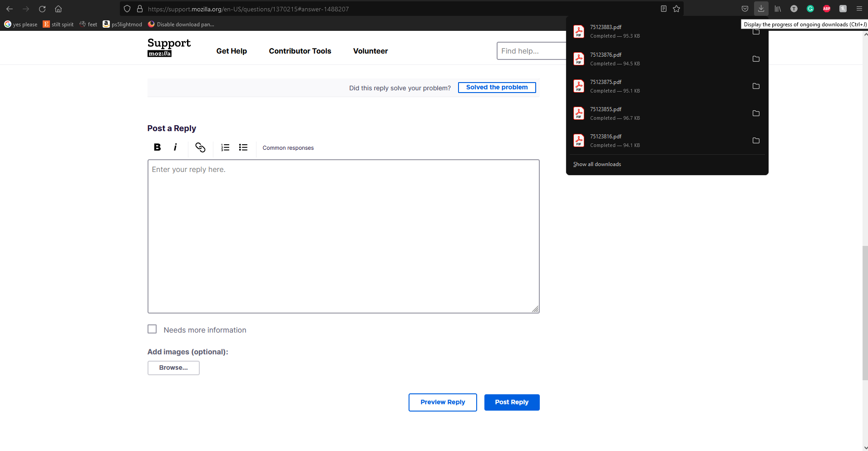This screenshot has width=868, height=451.
Task: Toggle Reader View in address bar
Action: click(x=664, y=9)
